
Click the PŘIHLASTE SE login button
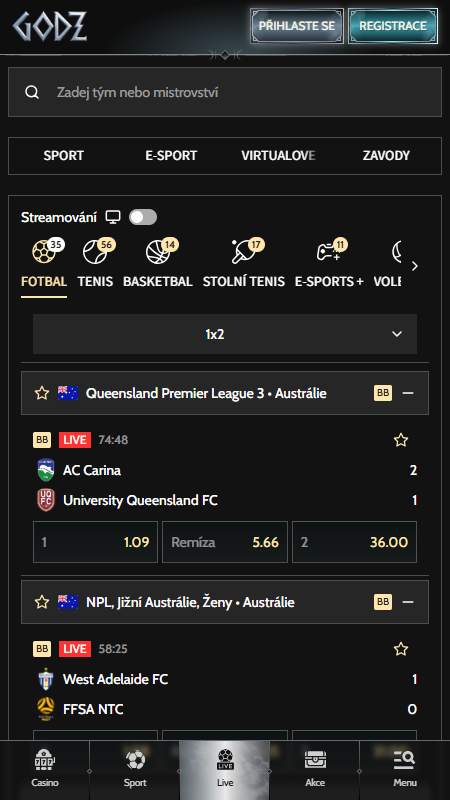click(x=297, y=26)
